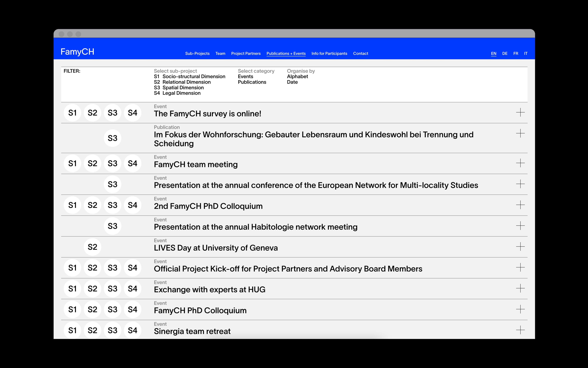Image resolution: width=588 pixels, height=368 pixels.
Task: Expand the LIVES Day at Geneva entry
Action: 520,247
